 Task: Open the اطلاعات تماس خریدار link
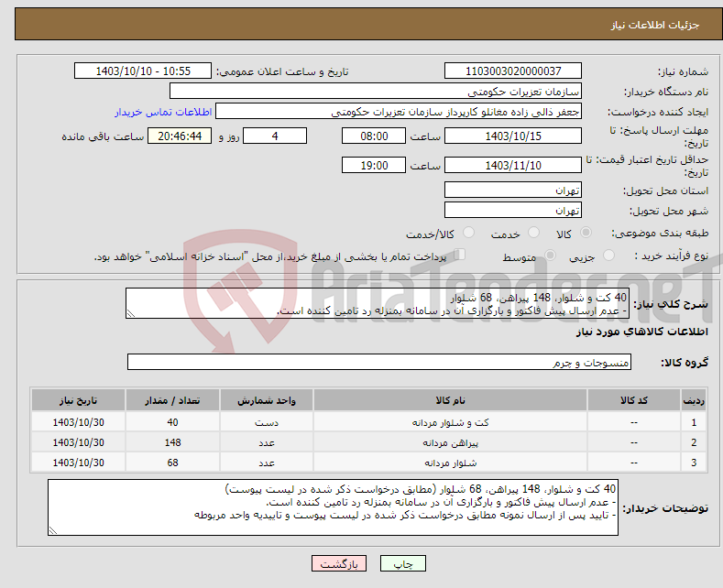(163, 112)
